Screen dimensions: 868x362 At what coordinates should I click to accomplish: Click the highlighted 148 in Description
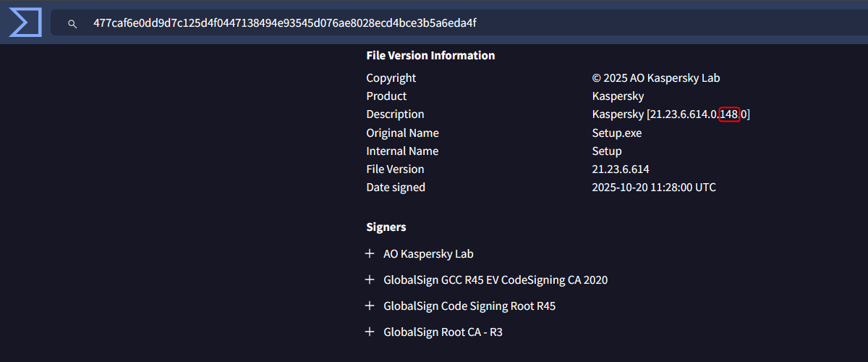(729, 114)
